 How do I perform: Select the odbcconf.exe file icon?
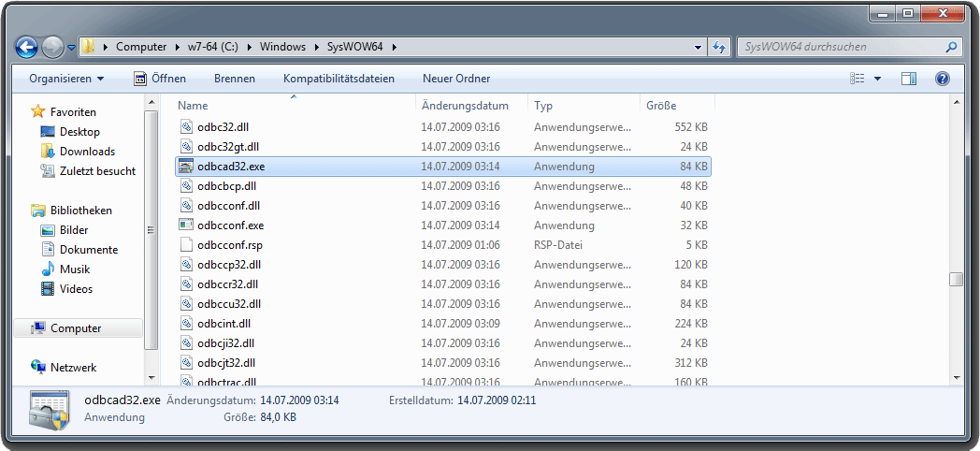pos(185,225)
